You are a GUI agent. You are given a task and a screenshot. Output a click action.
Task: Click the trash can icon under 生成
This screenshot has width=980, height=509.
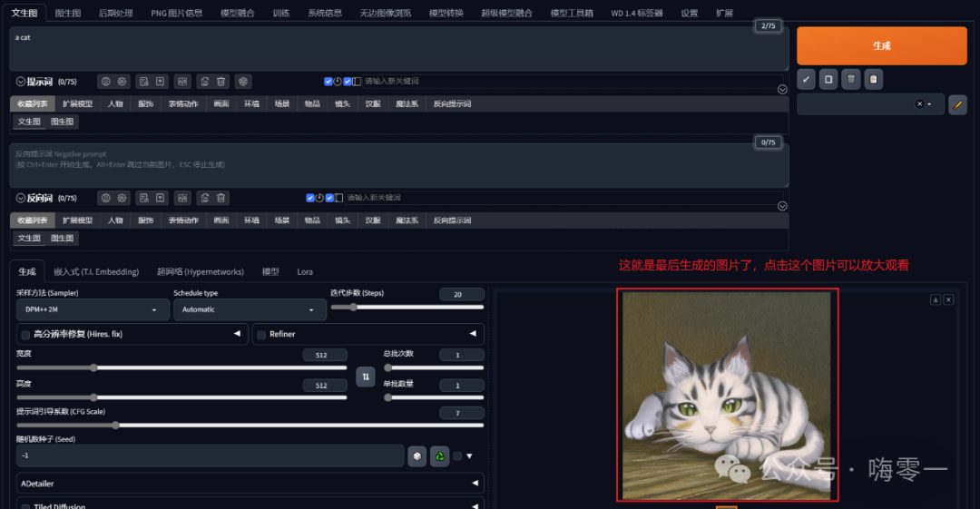(850, 80)
